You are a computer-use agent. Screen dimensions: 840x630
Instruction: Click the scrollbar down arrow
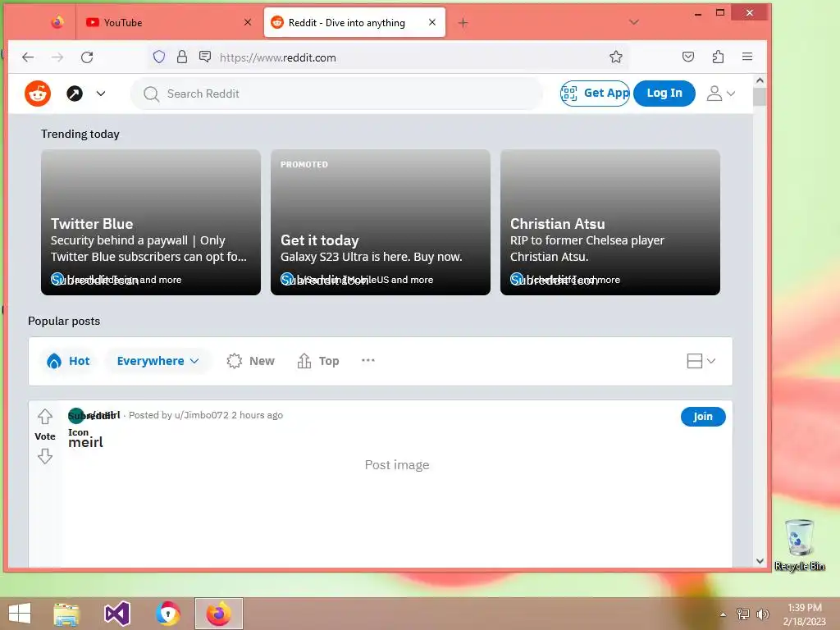(x=760, y=561)
